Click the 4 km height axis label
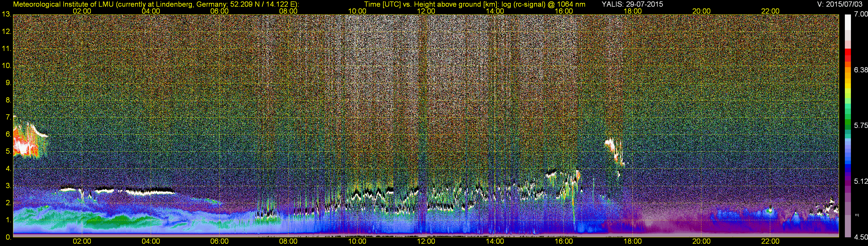 pyautogui.click(x=8, y=169)
